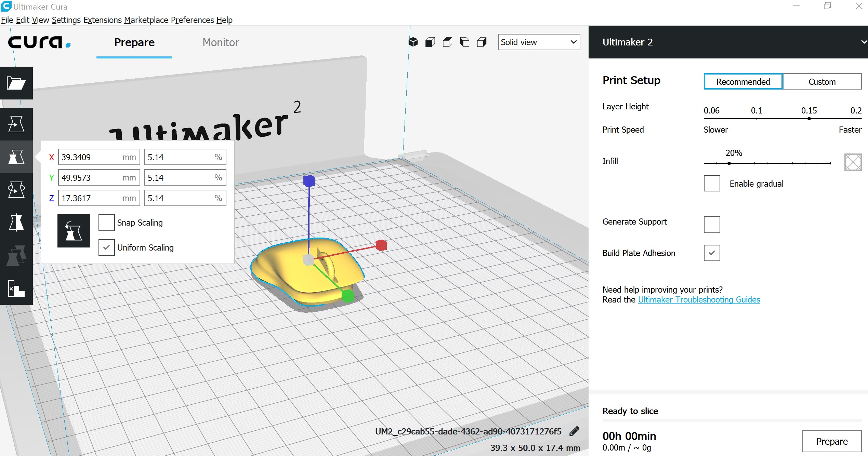Uncheck Uniform Scaling checkbox
868x456 pixels.
click(106, 247)
